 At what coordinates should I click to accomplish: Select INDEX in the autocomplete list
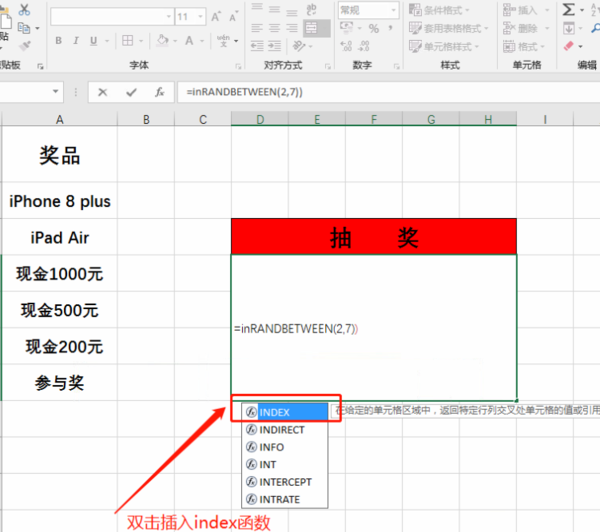coord(285,412)
